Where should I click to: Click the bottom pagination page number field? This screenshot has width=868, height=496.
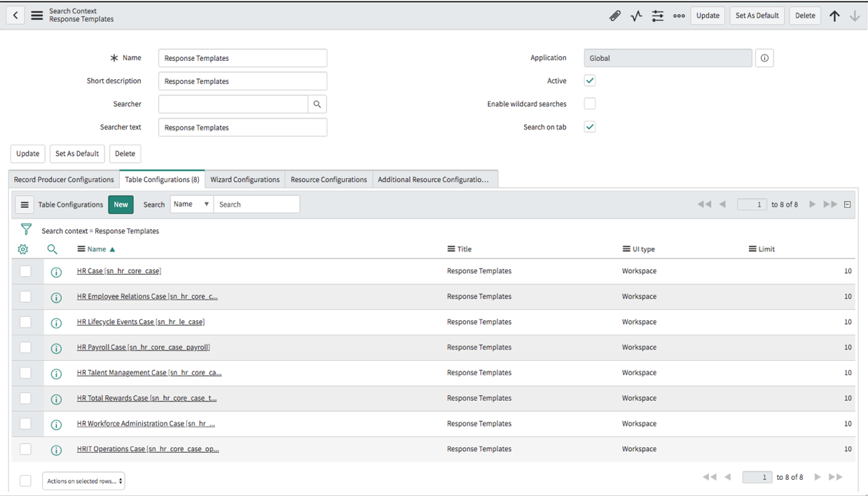tap(757, 477)
